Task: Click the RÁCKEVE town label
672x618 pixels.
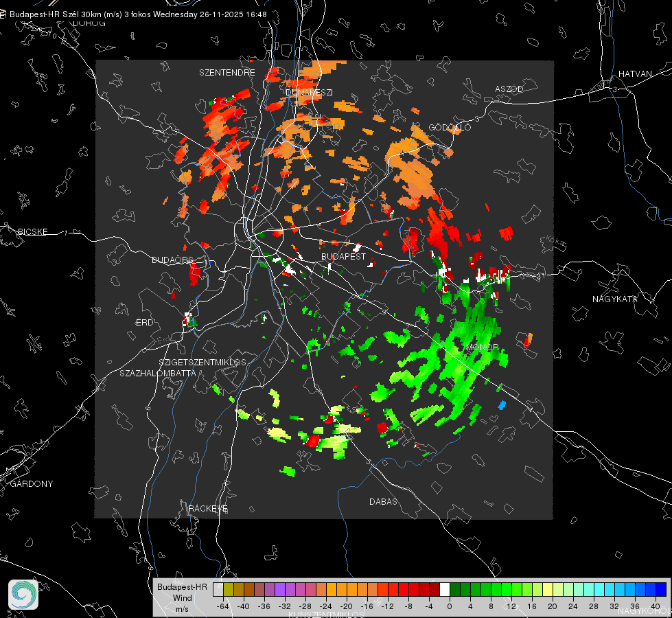Action: pos(208,508)
